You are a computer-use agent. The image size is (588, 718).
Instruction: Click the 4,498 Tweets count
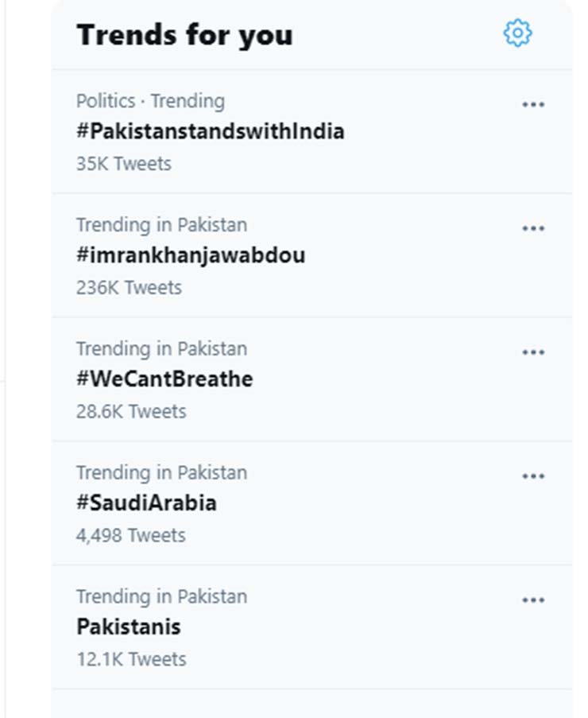pyautogui.click(x=131, y=536)
